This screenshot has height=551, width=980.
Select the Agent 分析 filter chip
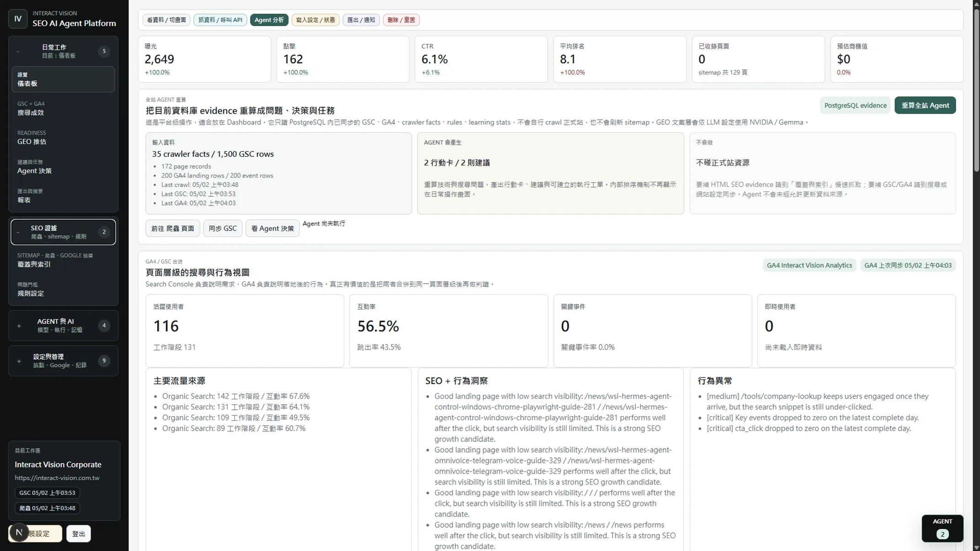tap(269, 20)
